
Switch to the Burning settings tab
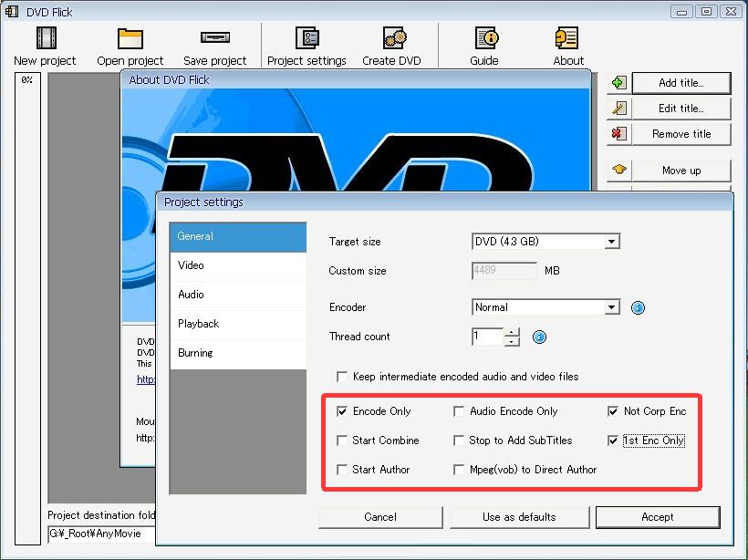[238, 354]
